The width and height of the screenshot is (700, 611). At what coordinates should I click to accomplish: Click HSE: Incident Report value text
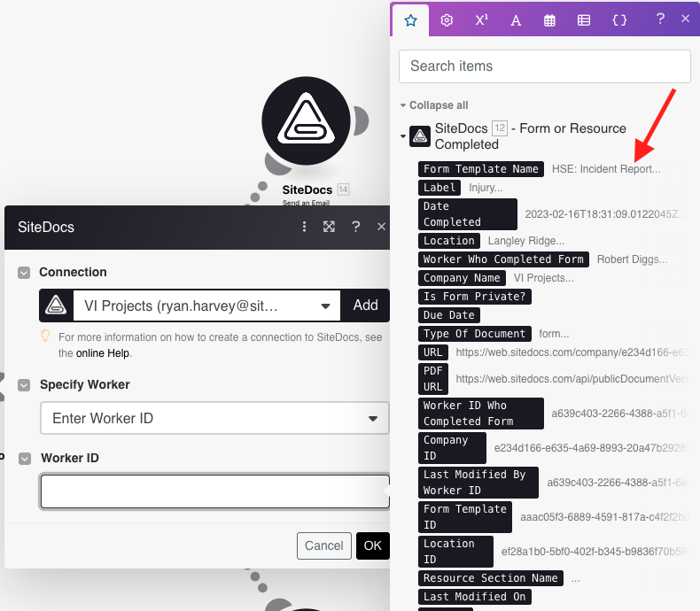pos(606,169)
